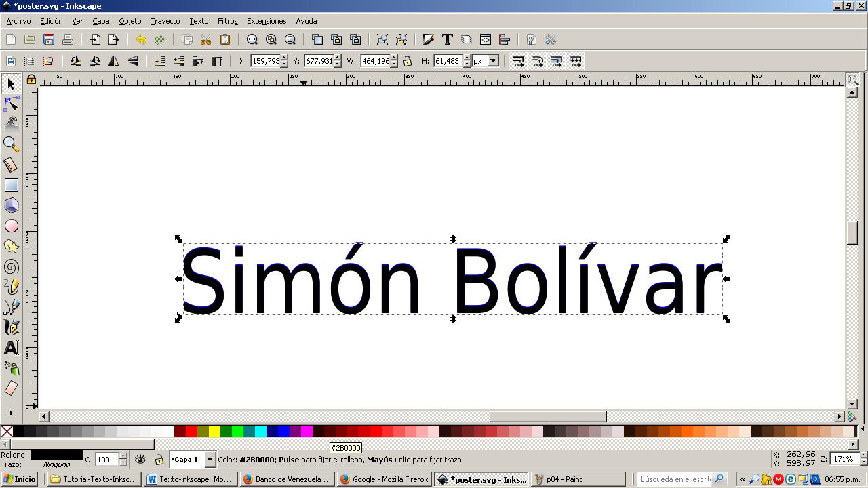Expand the toolbox overflow arrow
The image size is (868, 488).
pos(11,412)
